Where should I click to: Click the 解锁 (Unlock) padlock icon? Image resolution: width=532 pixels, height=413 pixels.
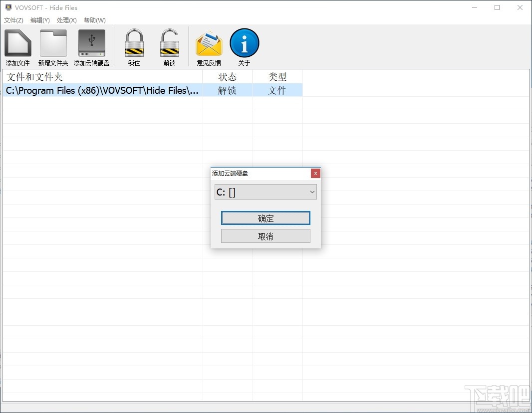pos(169,45)
